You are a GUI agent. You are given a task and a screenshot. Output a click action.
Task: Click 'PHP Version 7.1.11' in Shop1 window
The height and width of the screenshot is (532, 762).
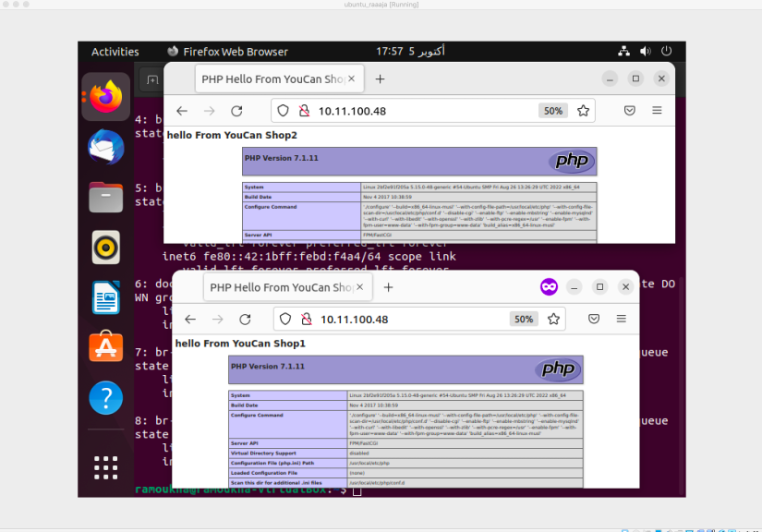pos(268,367)
